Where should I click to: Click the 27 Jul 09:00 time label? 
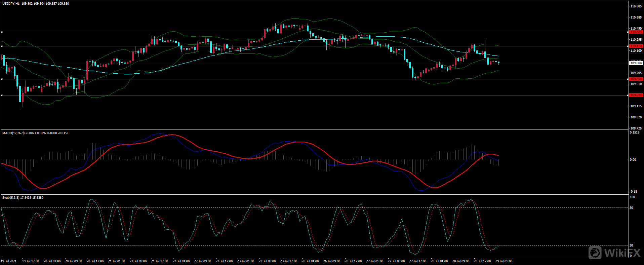point(396,261)
